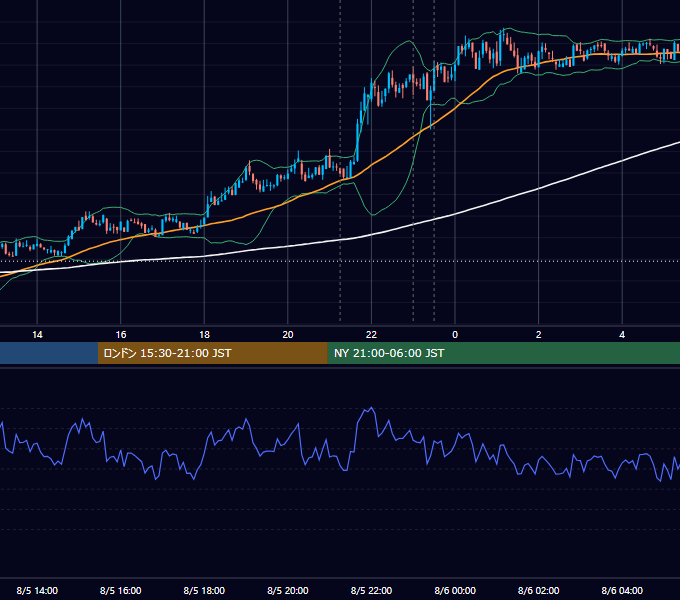Click the hour 16 axis label
This screenshot has height=600, width=680.
point(121,334)
